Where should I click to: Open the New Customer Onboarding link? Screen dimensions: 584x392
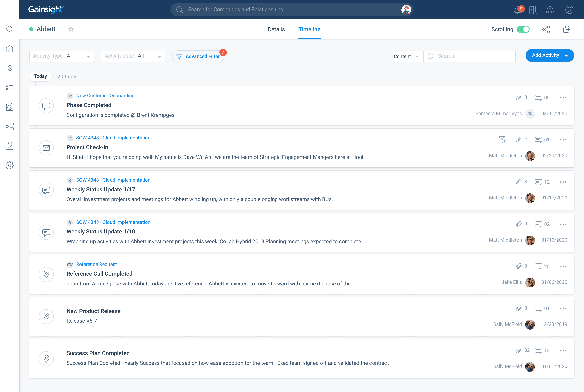coord(105,95)
